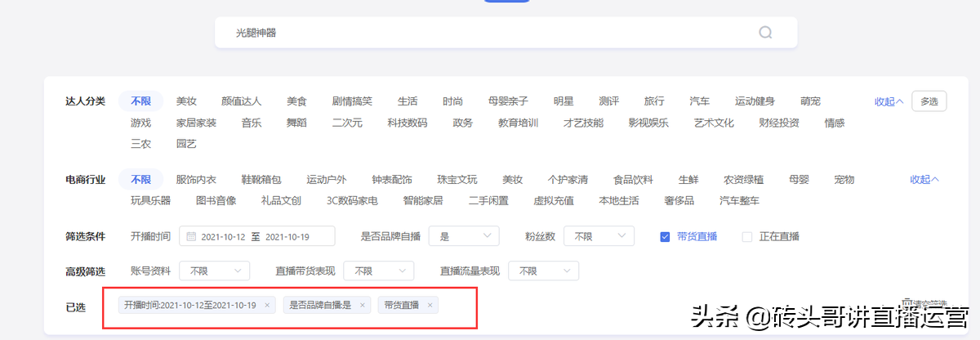
Task: Select the 服饰内衣 industry
Action: coord(196,180)
